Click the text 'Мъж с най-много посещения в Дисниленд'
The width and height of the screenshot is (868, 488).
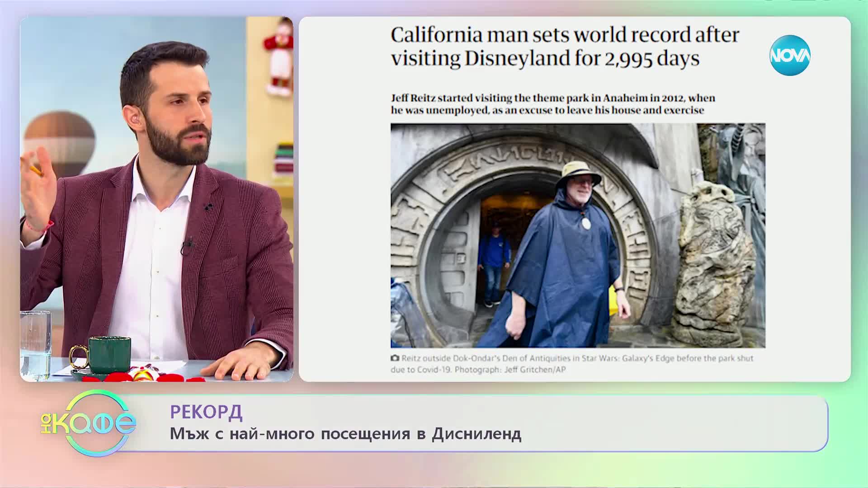coord(345,434)
